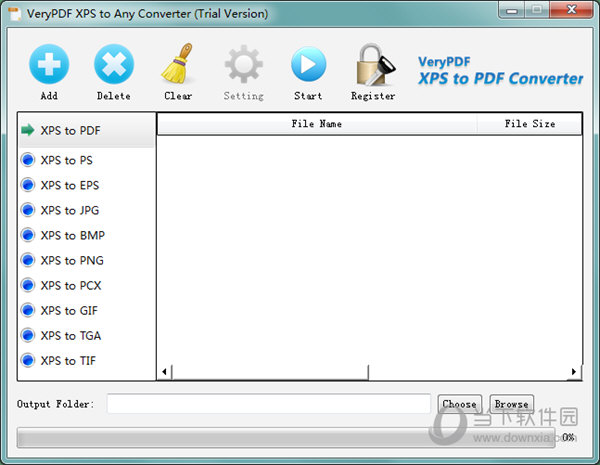Maximize the VeryPDF converter window

tap(537, 10)
